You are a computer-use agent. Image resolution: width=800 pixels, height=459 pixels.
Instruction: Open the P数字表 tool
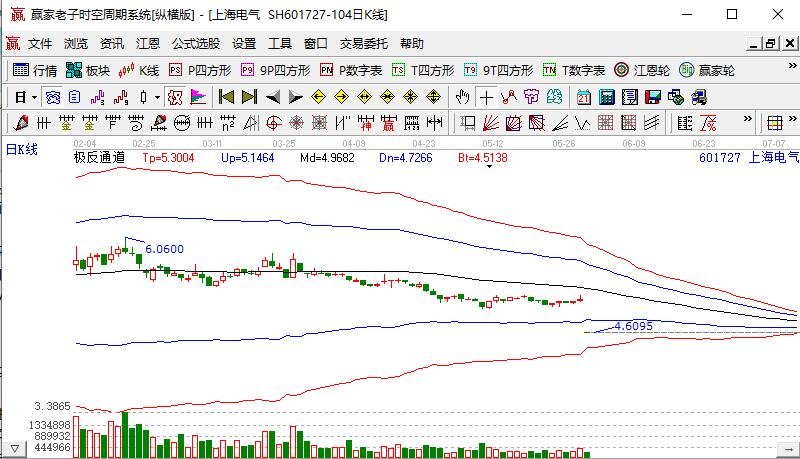[351, 70]
